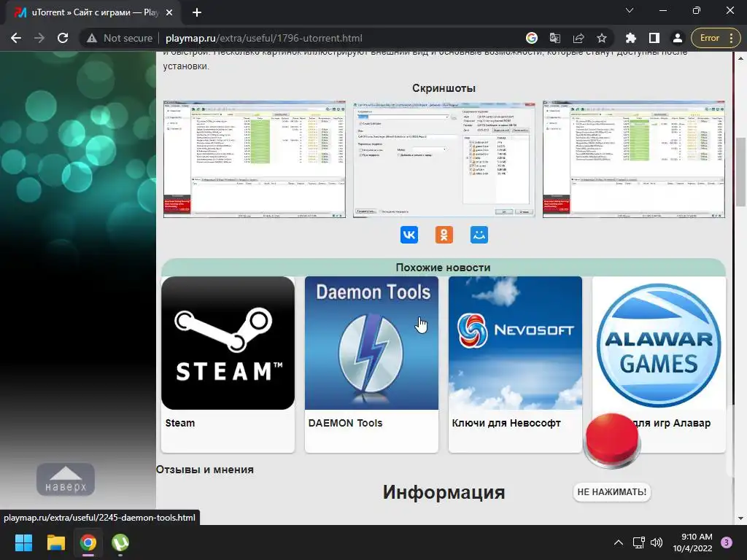Click the Отзывы и мнения heading

pos(205,470)
